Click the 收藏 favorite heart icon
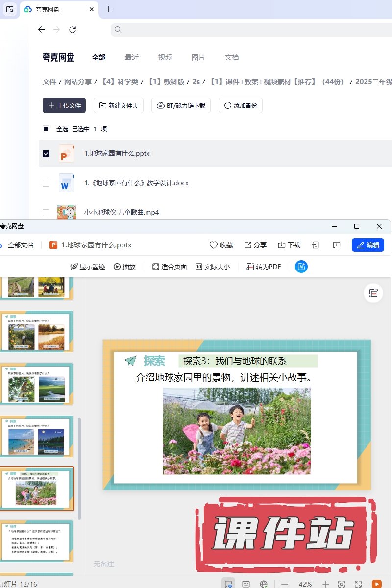The height and width of the screenshot is (588, 392). (221, 245)
